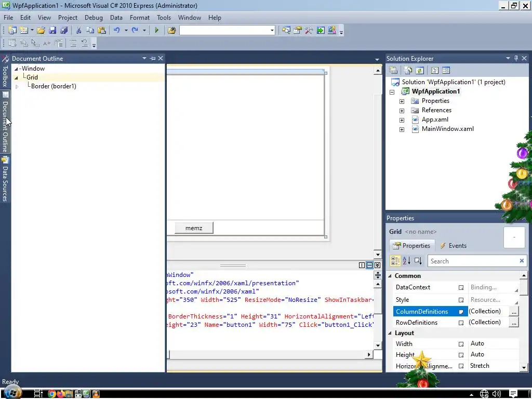Switch to the Events tab
Viewport: 532px width, 399px height.
click(x=453, y=246)
